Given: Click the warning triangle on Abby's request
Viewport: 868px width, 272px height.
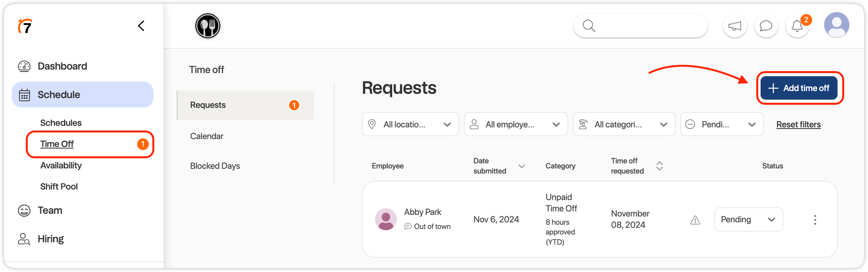Looking at the screenshot, I should tap(695, 220).
